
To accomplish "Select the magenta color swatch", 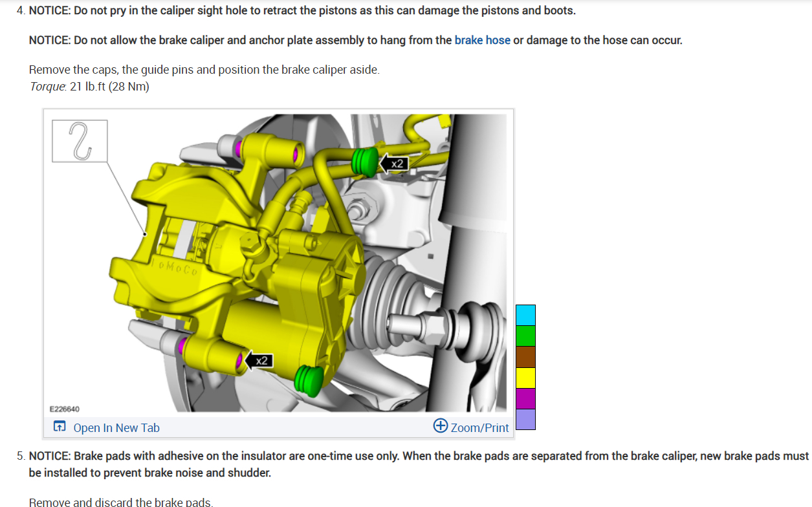I will [x=525, y=398].
